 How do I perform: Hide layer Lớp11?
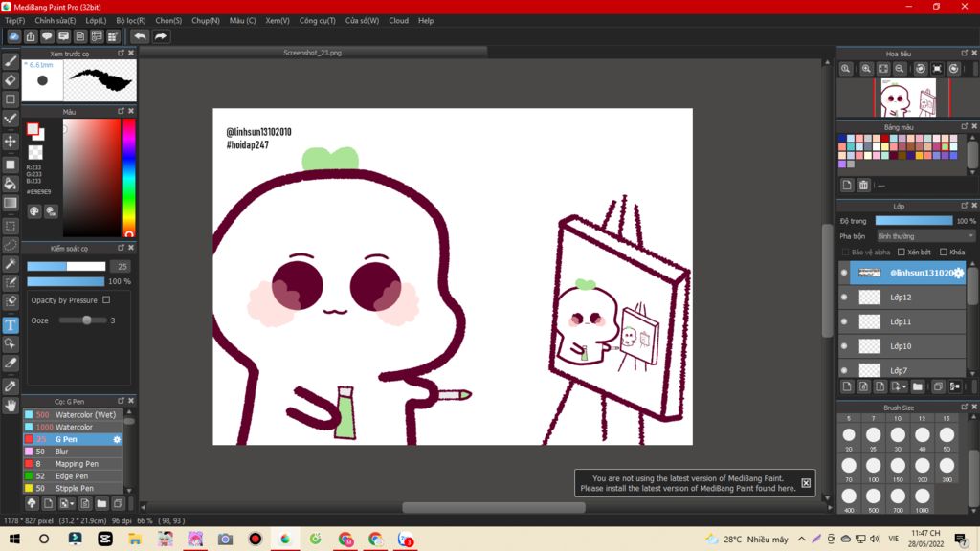844,321
